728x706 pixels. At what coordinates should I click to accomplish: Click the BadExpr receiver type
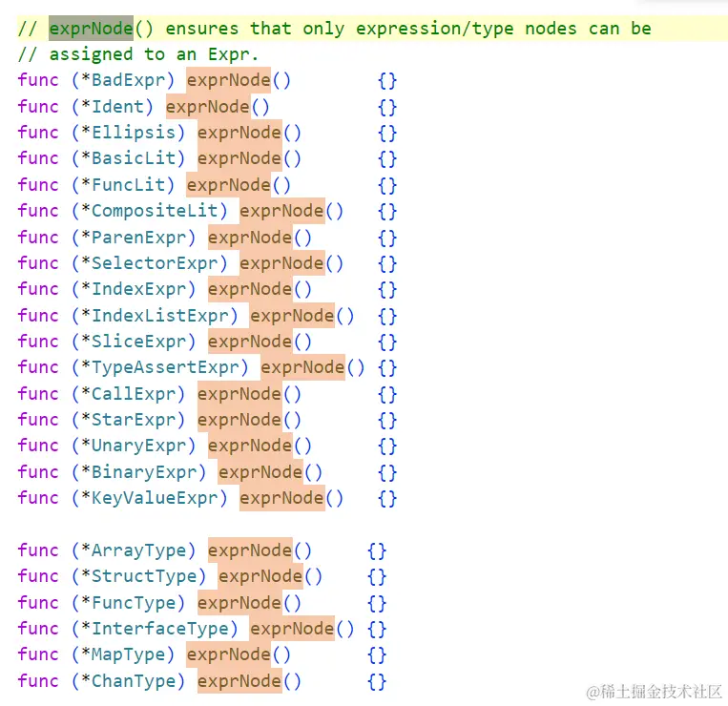click(x=128, y=80)
